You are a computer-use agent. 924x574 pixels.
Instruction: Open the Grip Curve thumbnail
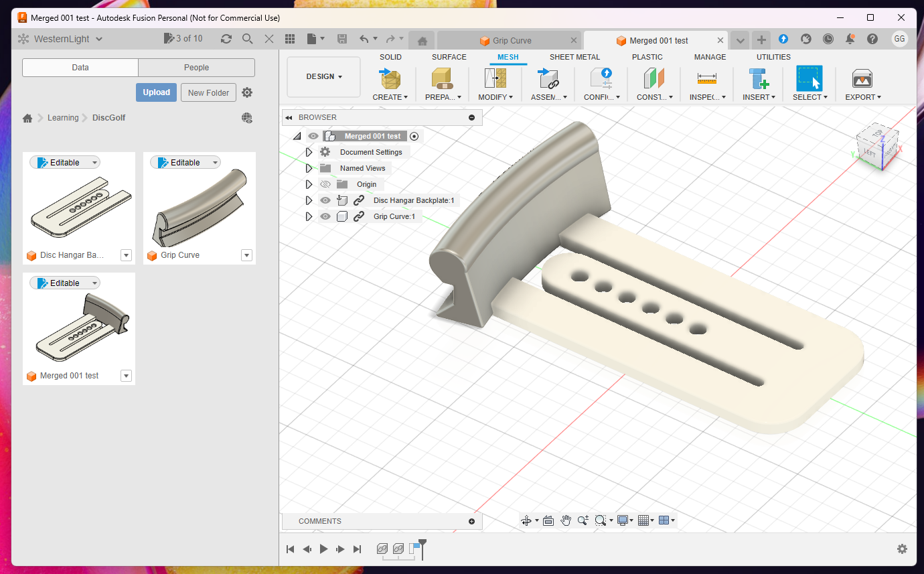(200, 208)
